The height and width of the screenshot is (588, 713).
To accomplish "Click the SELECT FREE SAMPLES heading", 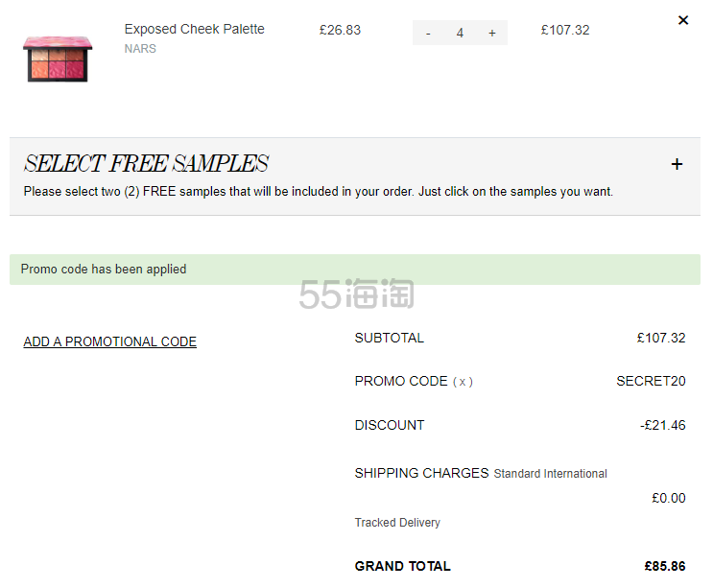I will click(146, 164).
